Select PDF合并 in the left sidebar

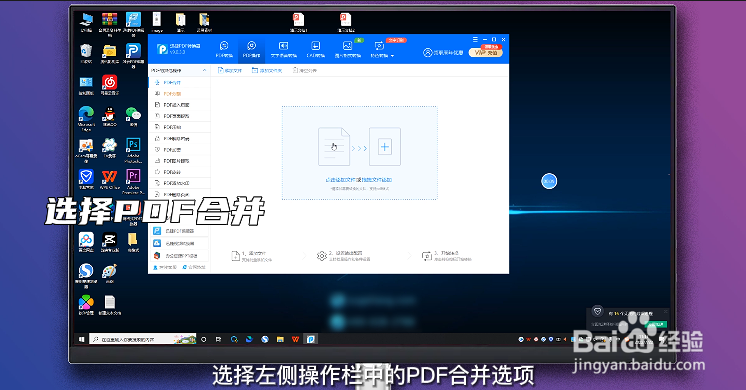[179, 82]
